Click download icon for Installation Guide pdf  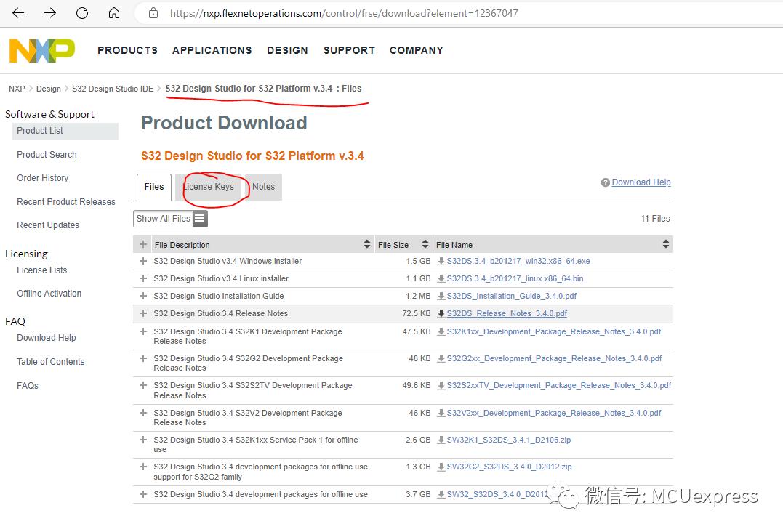(x=441, y=297)
